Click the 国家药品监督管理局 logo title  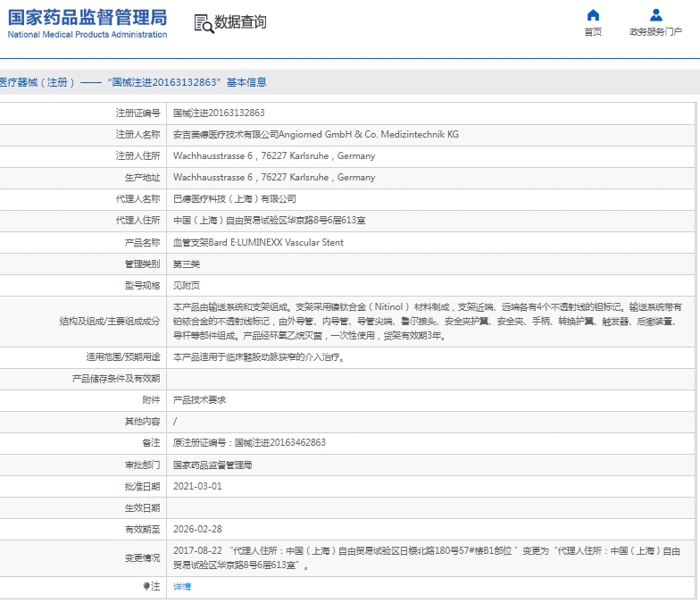coord(87,18)
